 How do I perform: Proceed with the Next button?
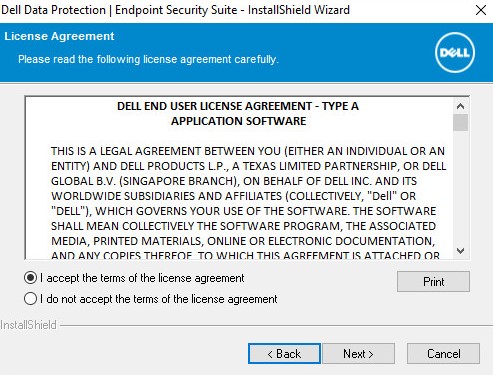click(358, 354)
